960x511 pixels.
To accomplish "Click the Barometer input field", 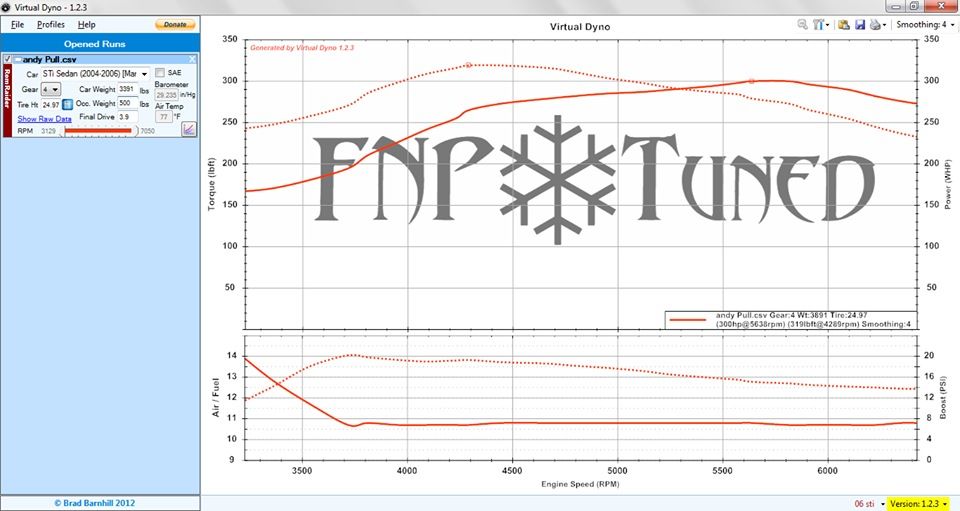I will click(167, 95).
